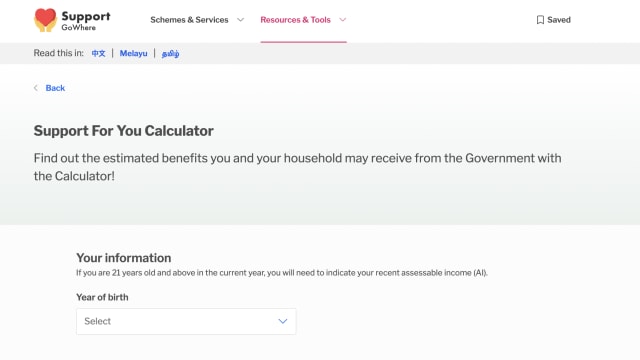Go to Saved items
Viewport: 640px width, 360px height.
[553, 20]
